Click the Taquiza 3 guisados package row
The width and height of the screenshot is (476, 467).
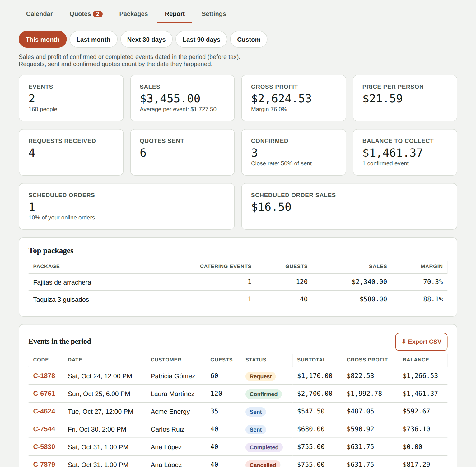238,299
